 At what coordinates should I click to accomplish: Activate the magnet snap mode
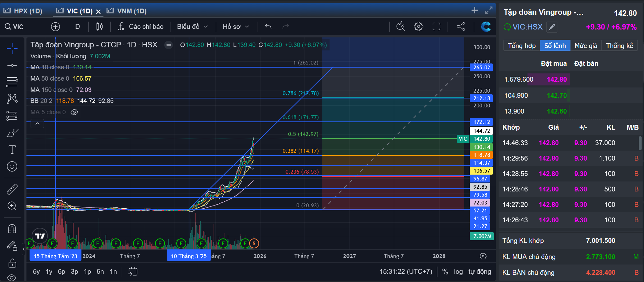tap(12, 228)
